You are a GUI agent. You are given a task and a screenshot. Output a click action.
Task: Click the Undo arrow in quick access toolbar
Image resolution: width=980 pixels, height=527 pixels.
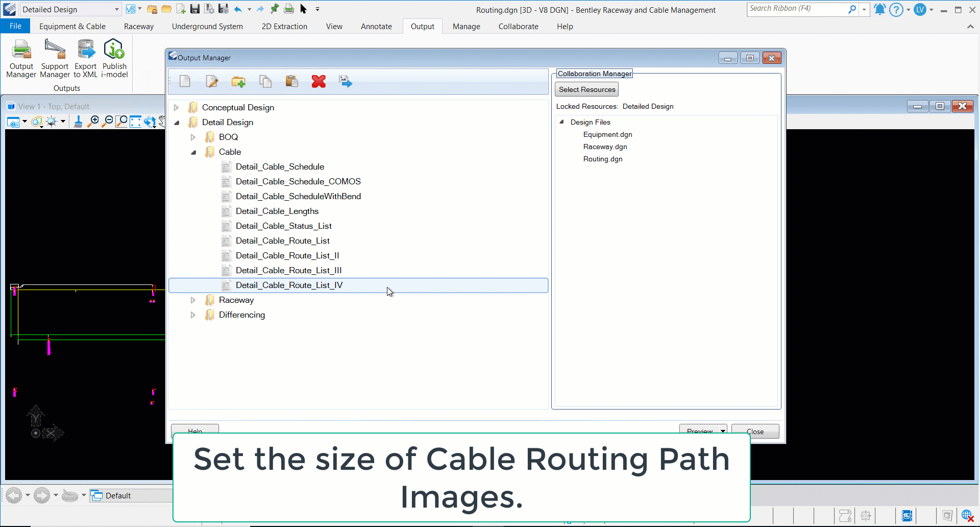click(238, 9)
